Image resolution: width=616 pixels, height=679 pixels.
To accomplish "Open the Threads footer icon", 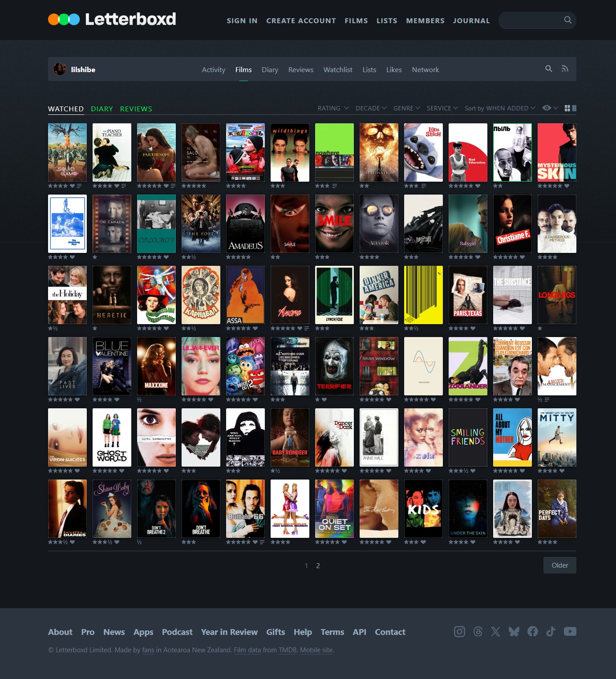I will coord(478,631).
